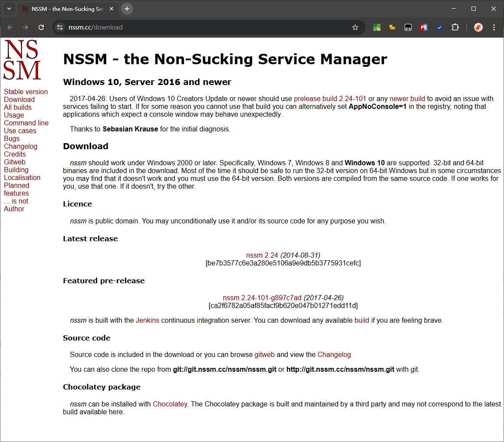Open the FeHelper extension
The image size is (504, 442).
coord(424,27)
